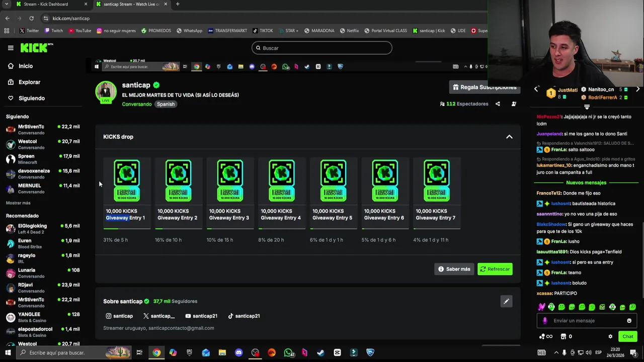Image resolution: width=644 pixels, height=362 pixels.
Task: Go to Inicio in the sidebar
Action: coord(25,66)
